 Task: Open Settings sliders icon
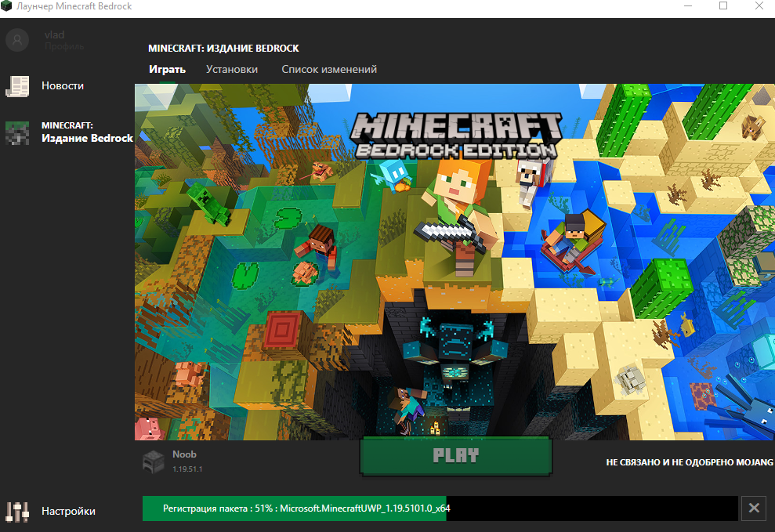tap(17, 512)
